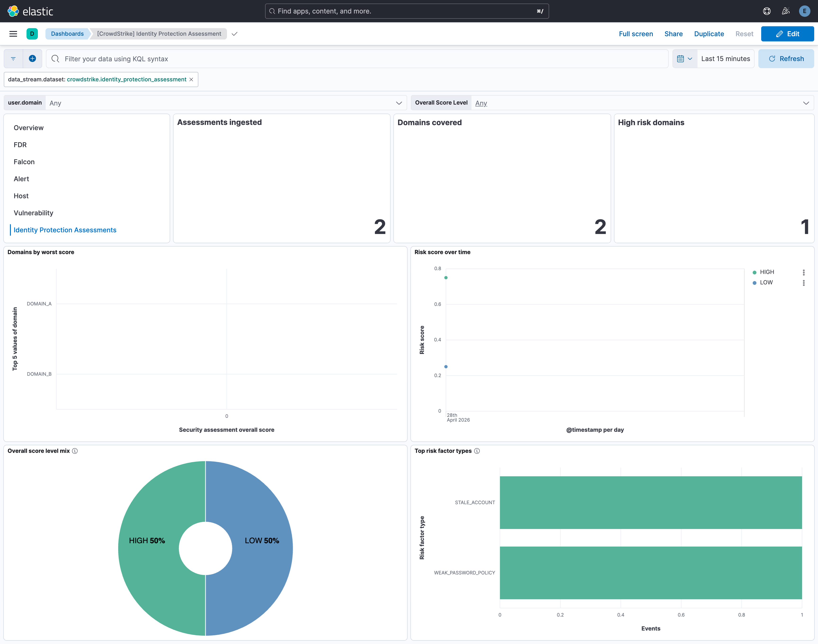Open the HIGH legend options menu
Screen dimensions: 818x644
tap(804, 272)
